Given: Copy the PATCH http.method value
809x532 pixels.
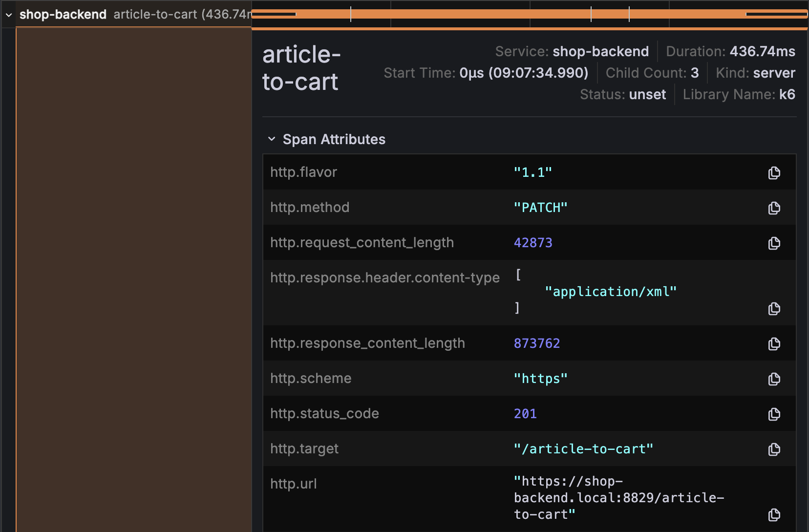Looking at the screenshot, I should (774, 208).
